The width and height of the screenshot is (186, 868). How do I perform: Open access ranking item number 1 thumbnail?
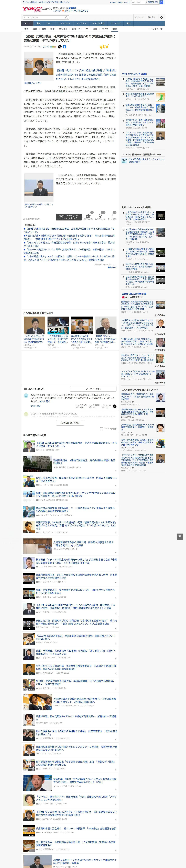click(x=160, y=82)
